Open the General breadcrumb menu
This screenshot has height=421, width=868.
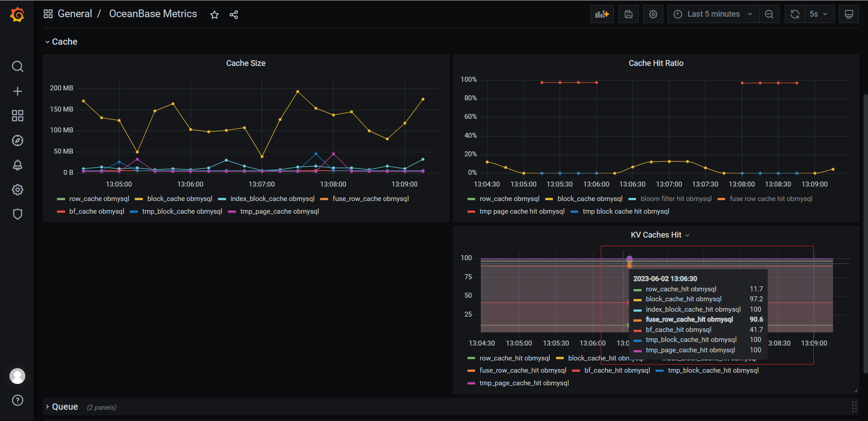(75, 14)
